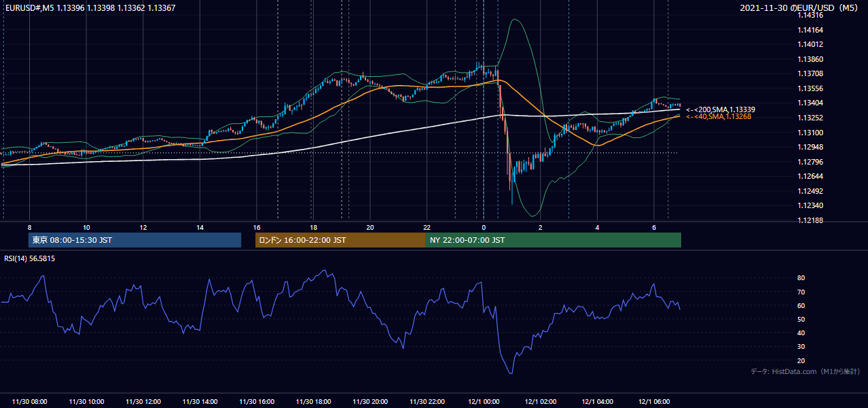Click price axis value 1.12644
This screenshot has width=868, height=408.
[x=810, y=177]
